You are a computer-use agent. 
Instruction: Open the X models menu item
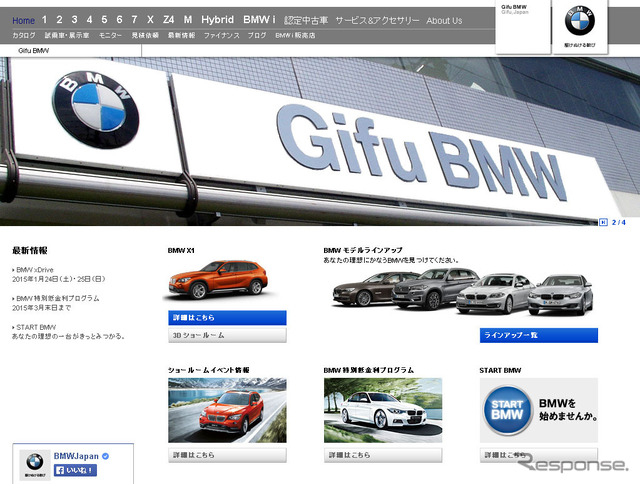coord(150,20)
